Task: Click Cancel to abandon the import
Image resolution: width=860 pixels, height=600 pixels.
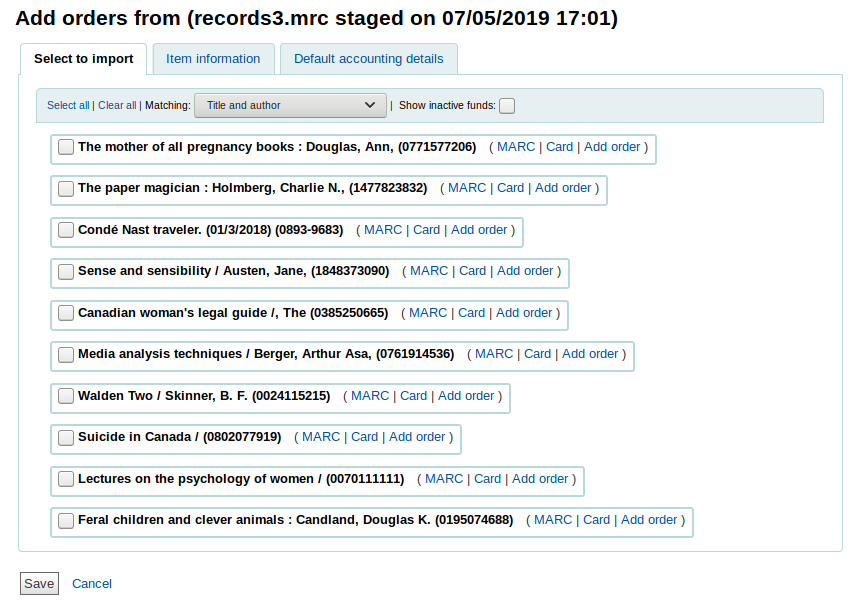Action: (91, 583)
